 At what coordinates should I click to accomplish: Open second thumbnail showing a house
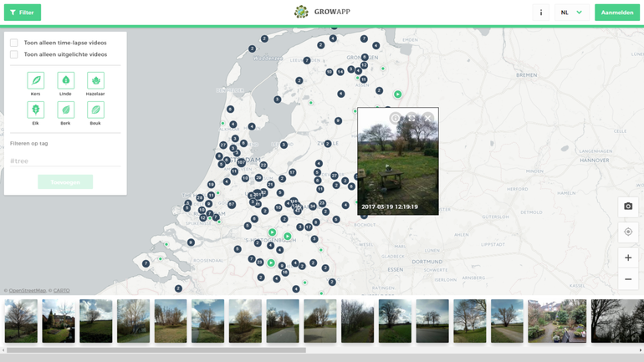pos(59,321)
